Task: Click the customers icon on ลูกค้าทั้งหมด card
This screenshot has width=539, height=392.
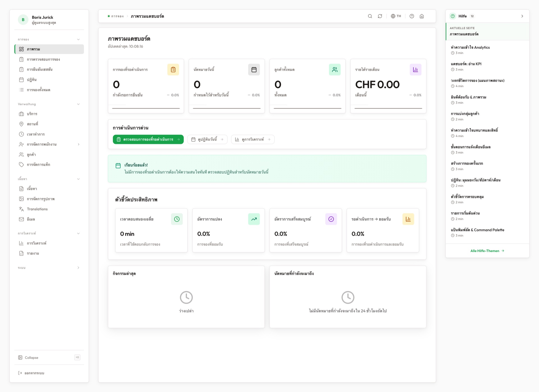Action: 335,70
